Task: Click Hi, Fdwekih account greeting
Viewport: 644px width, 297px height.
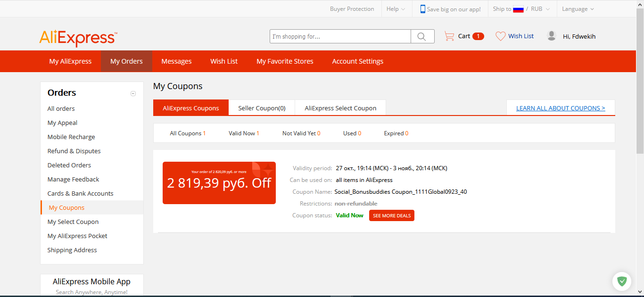Action: click(579, 36)
